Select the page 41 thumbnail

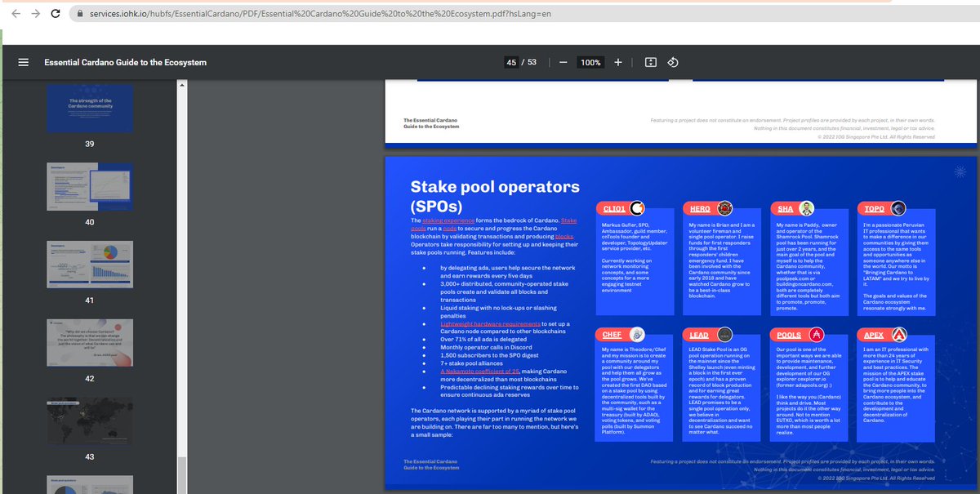click(90, 265)
